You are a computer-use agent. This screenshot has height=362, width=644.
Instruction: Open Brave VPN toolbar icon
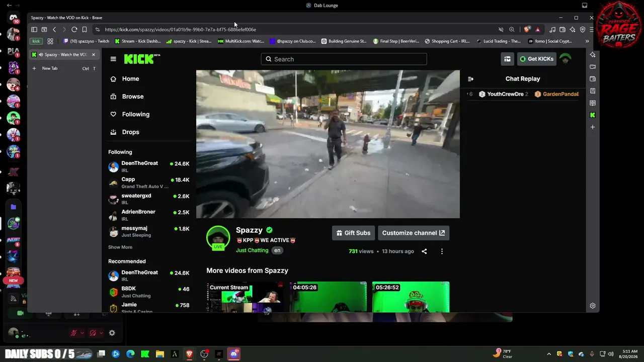pos(583,30)
